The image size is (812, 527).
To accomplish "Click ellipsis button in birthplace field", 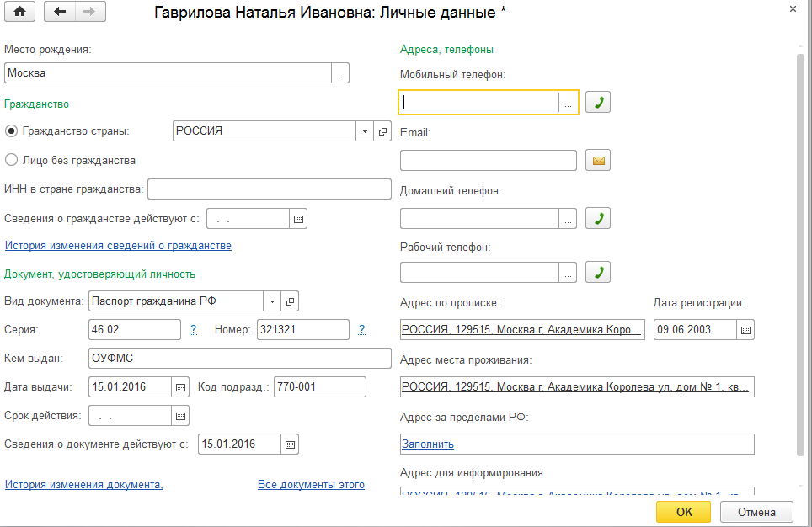I will pos(340,73).
